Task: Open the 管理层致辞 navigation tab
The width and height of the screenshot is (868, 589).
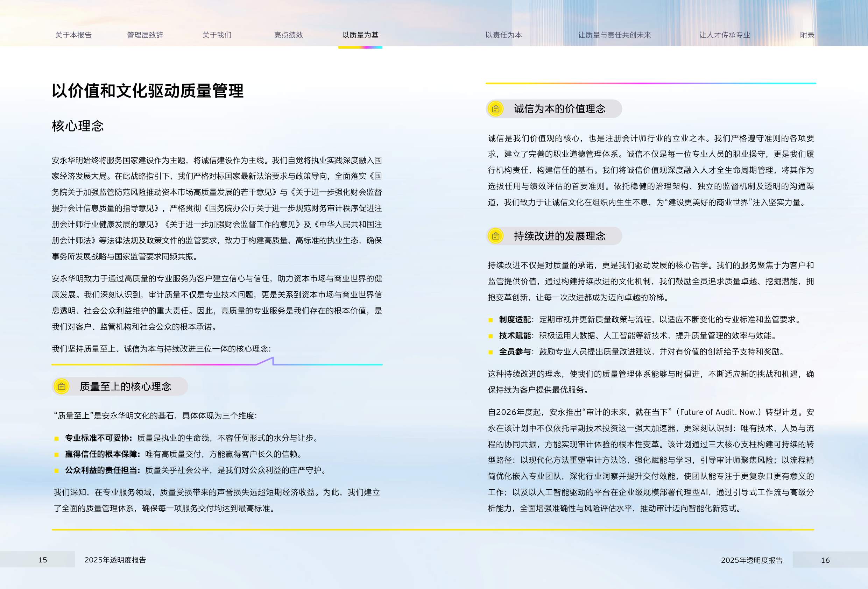Action: [145, 35]
